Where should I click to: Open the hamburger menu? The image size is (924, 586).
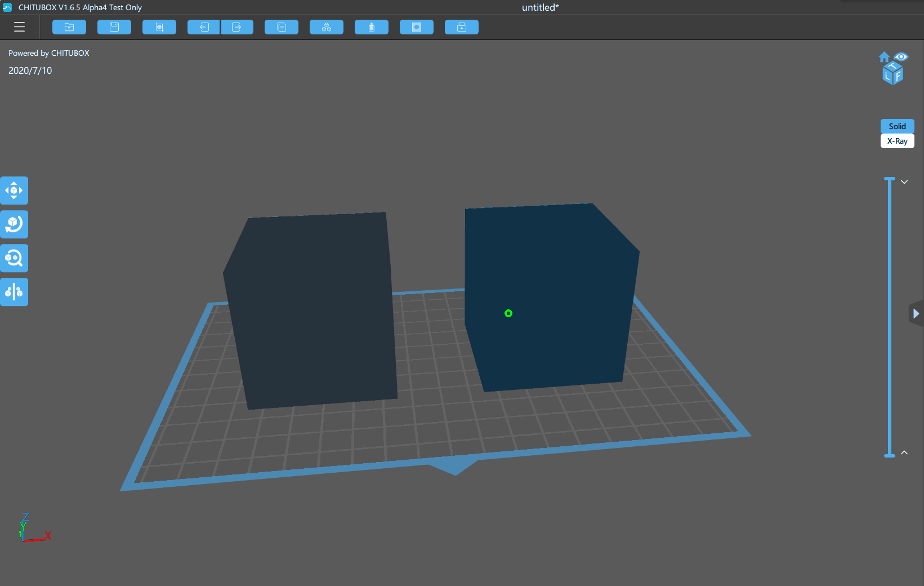tap(19, 26)
